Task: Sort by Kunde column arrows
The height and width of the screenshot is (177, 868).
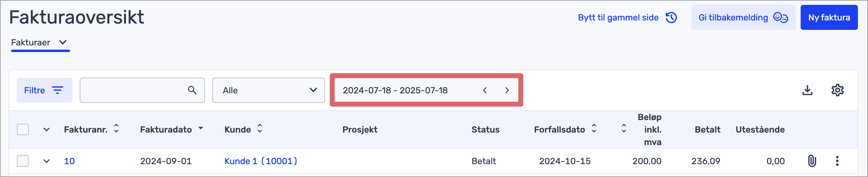Action: (260, 129)
